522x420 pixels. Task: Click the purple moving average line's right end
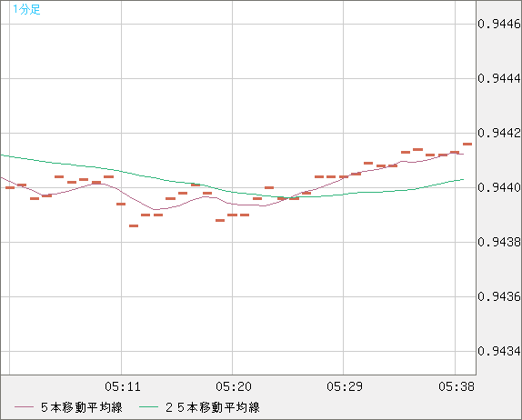coord(462,154)
